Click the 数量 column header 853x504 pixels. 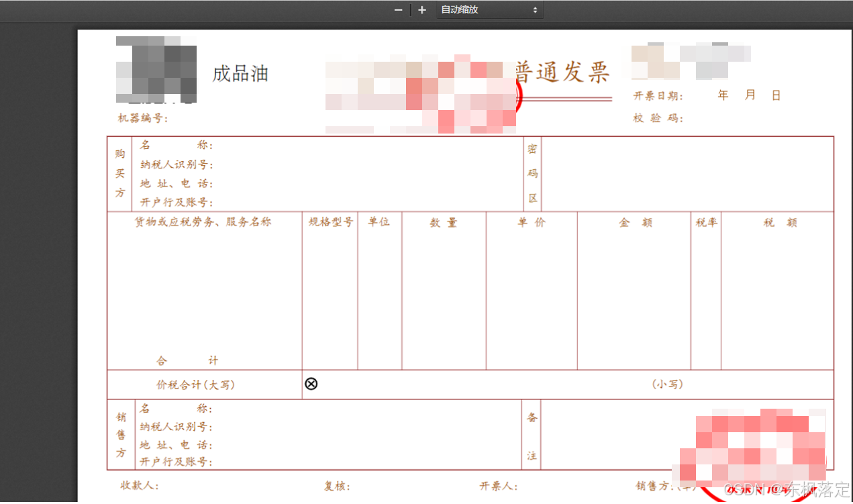coord(444,223)
